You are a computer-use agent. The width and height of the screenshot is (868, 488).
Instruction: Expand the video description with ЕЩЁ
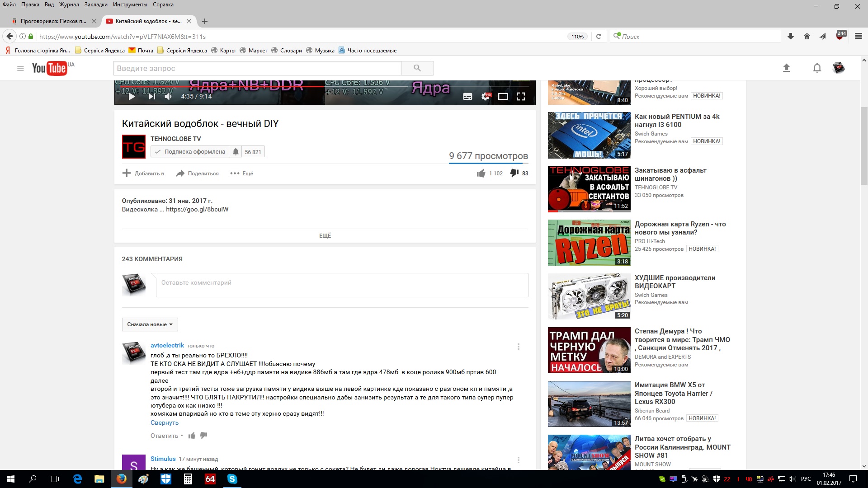325,235
